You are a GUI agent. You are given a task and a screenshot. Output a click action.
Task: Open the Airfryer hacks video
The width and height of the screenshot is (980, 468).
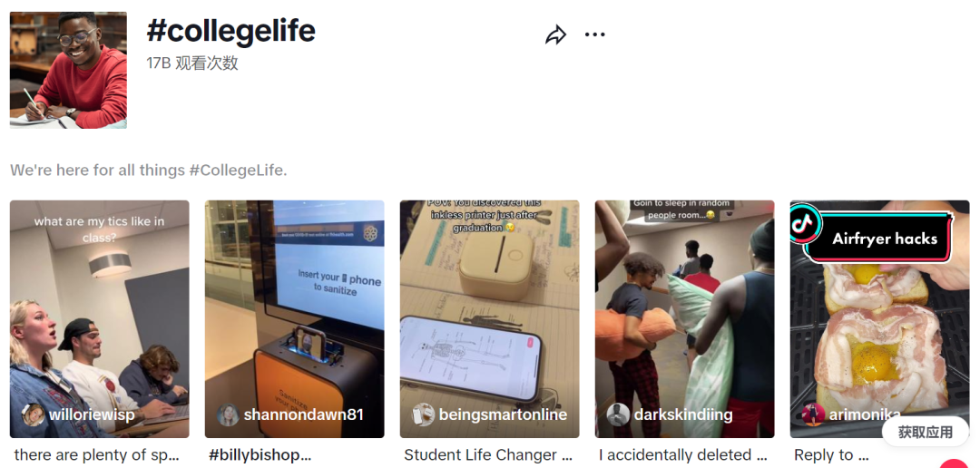point(879,318)
